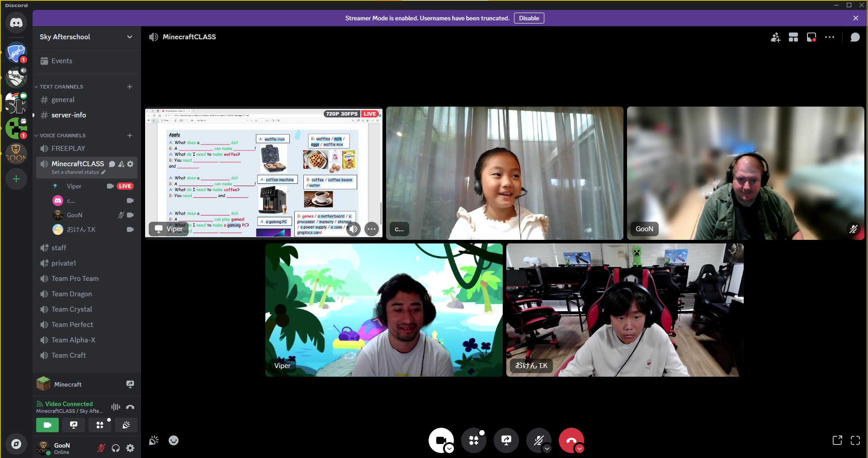Open Discover servers compass icon
The image size is (868, 458).
[16, 444]
